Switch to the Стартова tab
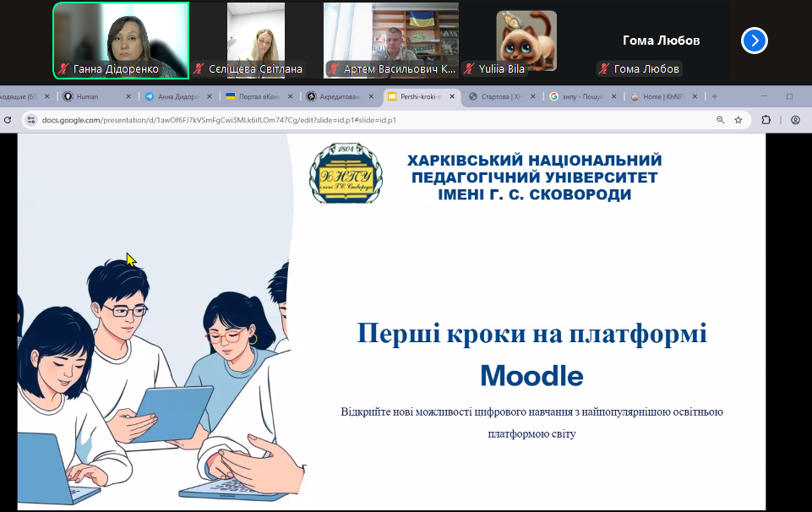Viewport: 812px width, 512px height. (x=501, y=96)
